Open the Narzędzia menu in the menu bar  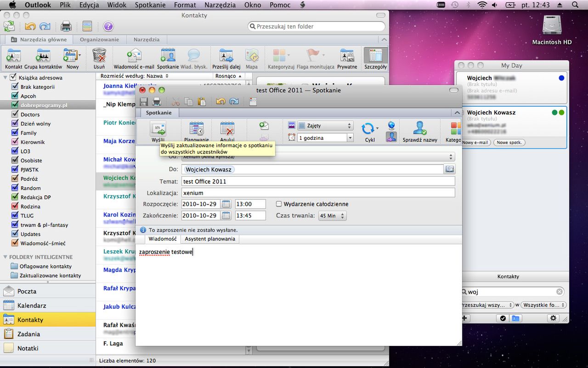pyautogui.click(x=220, y=5)
